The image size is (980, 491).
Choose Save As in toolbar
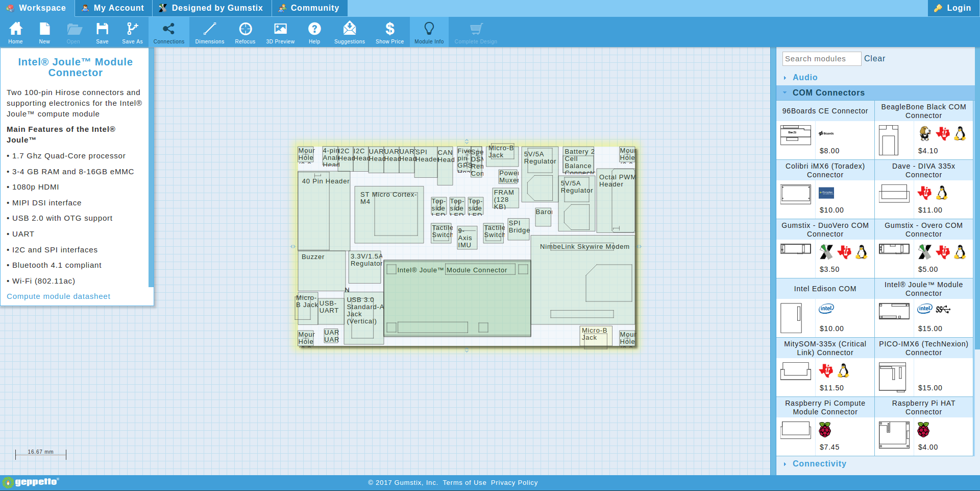pos(132,33)
